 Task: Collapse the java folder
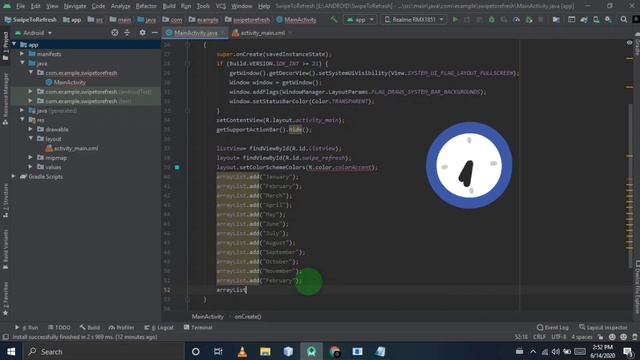click(22, 63)
